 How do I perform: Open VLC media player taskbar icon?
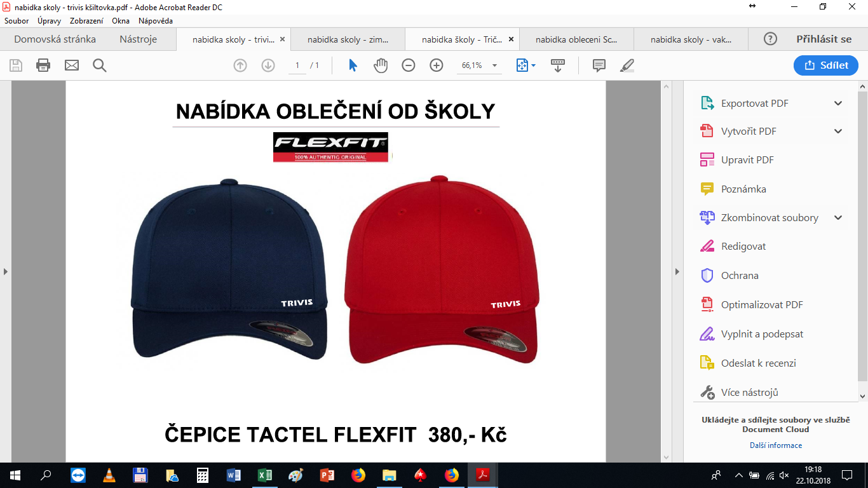tap(109, 475)
